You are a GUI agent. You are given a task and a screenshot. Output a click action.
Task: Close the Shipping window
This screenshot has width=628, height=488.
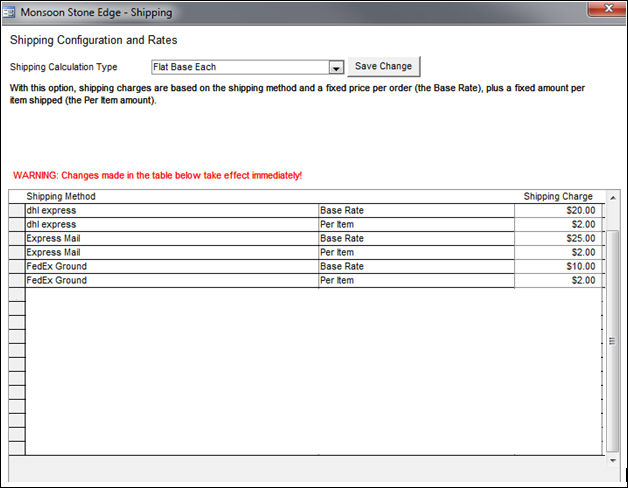pos(599,11)
